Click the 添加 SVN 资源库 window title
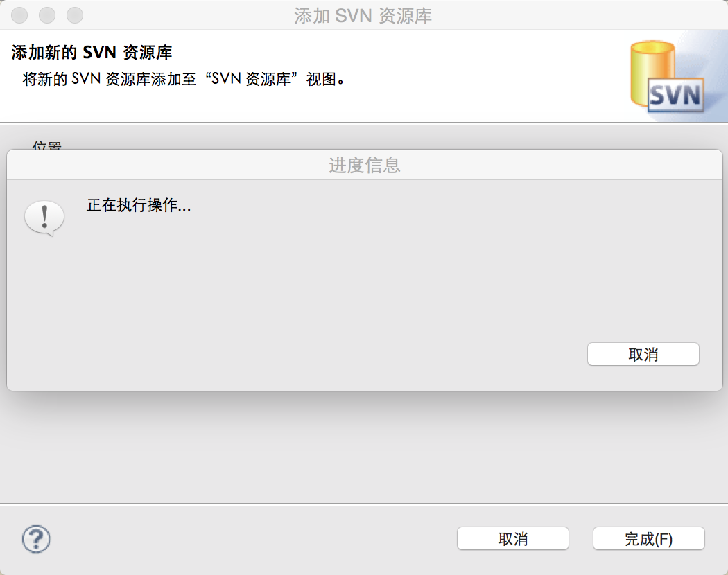Viewport: 728px width, 575px height. coord(363,16)
